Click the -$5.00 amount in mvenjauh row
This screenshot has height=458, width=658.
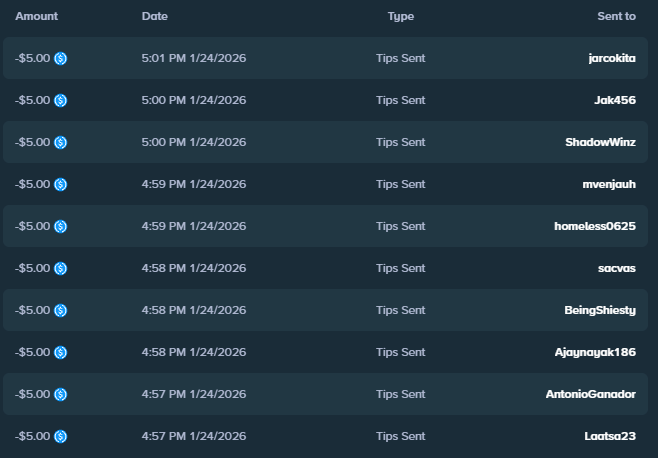[32, 184]
